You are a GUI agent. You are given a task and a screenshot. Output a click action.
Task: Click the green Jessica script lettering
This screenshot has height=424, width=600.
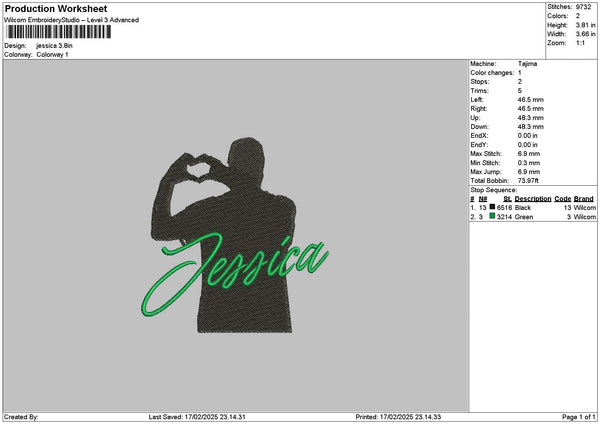pyautogui.click(x=235, y=274)
